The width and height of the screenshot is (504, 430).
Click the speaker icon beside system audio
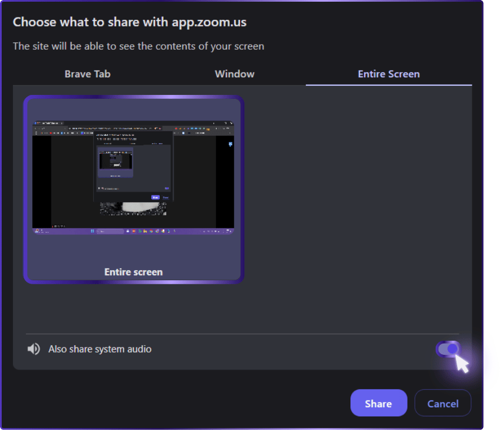pyautogui.click(x=33, y=349)
